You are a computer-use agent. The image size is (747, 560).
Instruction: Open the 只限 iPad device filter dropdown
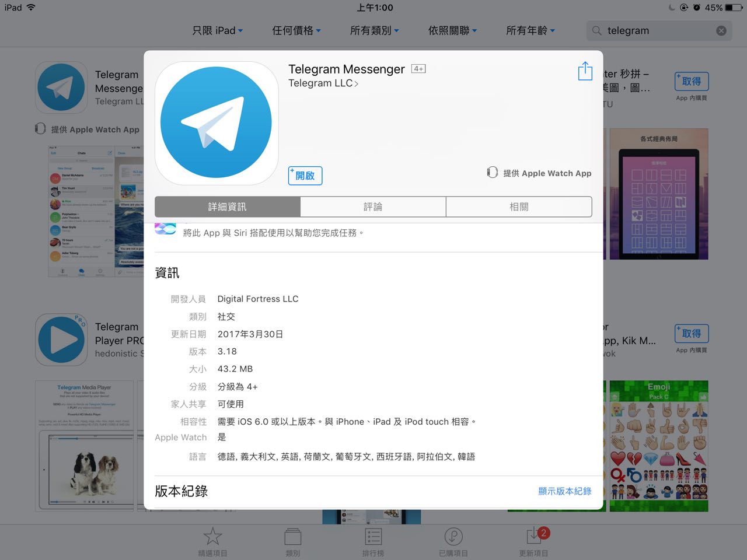pyautogui.click(x=218, y=30)
